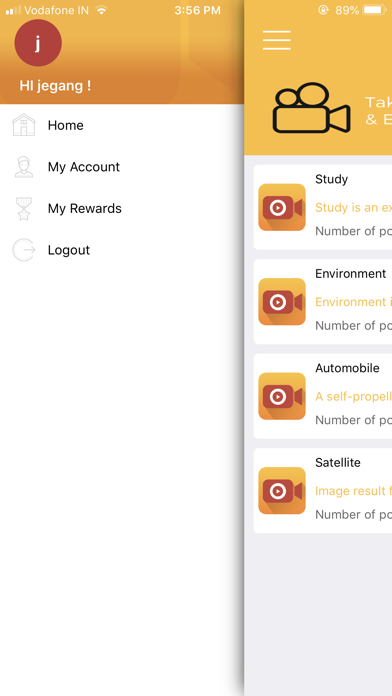Viewport: 392px width, 696px height.
Task: Open the Study video camera icon
Action: click(x=282, y=207)
